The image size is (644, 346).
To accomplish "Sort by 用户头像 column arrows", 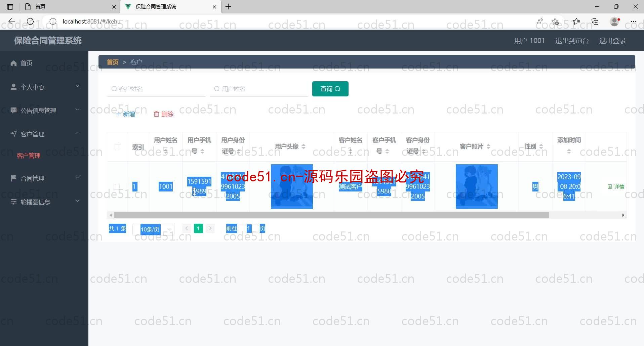I will point(304,146).
